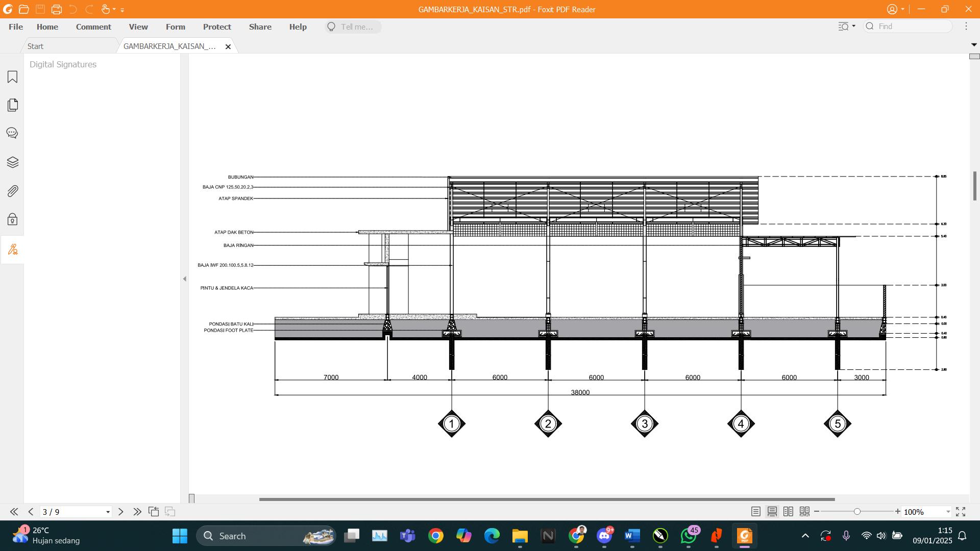This screenshot has width=980, height=551.
Task: Click the zoom in plus button
Action: [x=898, y=512]
